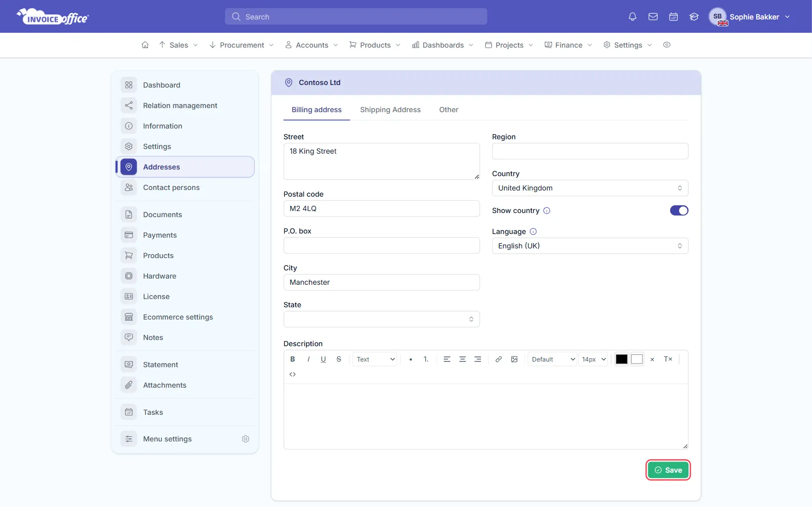This screenshot has height=507, width=812.
Task: Go to the home icon
Action: (145, 45)
